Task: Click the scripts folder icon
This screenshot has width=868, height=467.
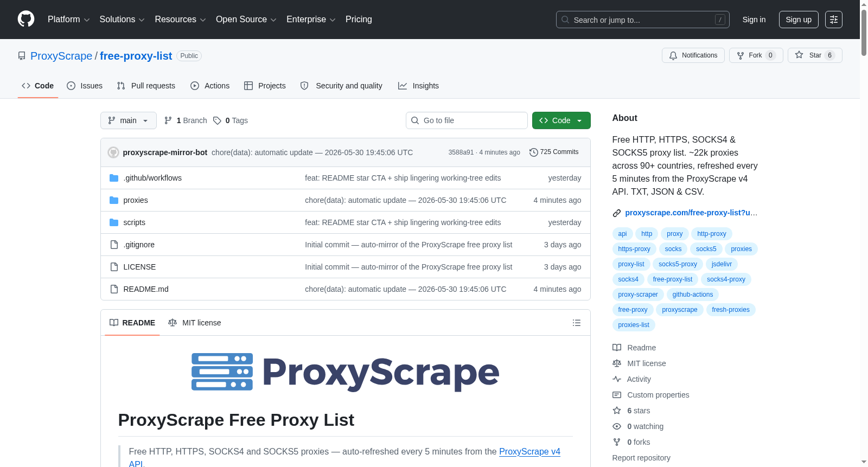Action: 114,222
